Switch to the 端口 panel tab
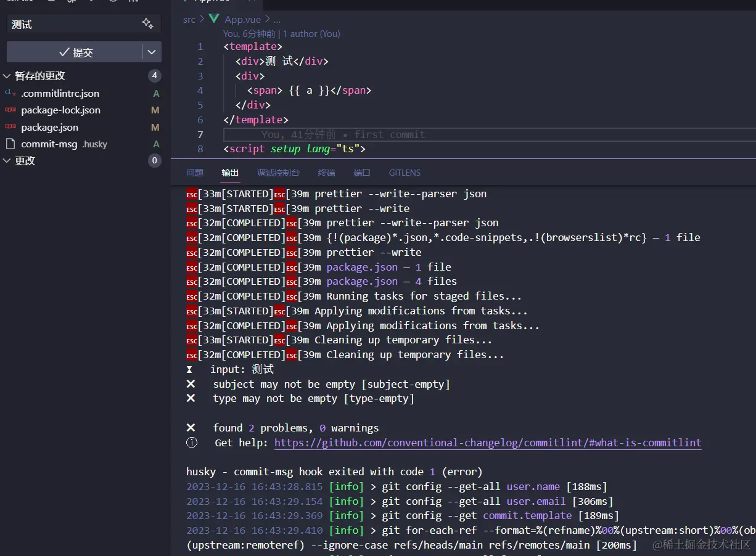 click(362, 173)
